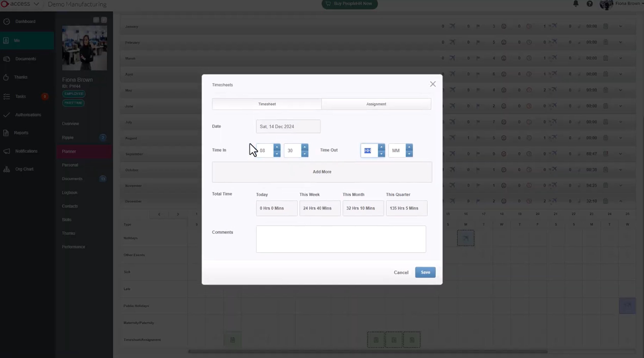Open Org Chart from sidebar
This screenshot has height=358, width=644.
[x=24, y=169]
